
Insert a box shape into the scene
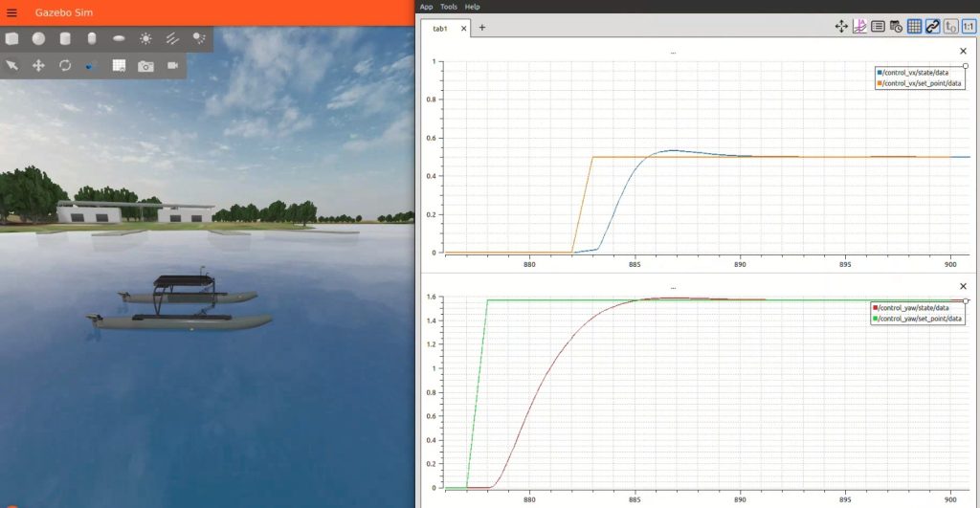[12, 39]
